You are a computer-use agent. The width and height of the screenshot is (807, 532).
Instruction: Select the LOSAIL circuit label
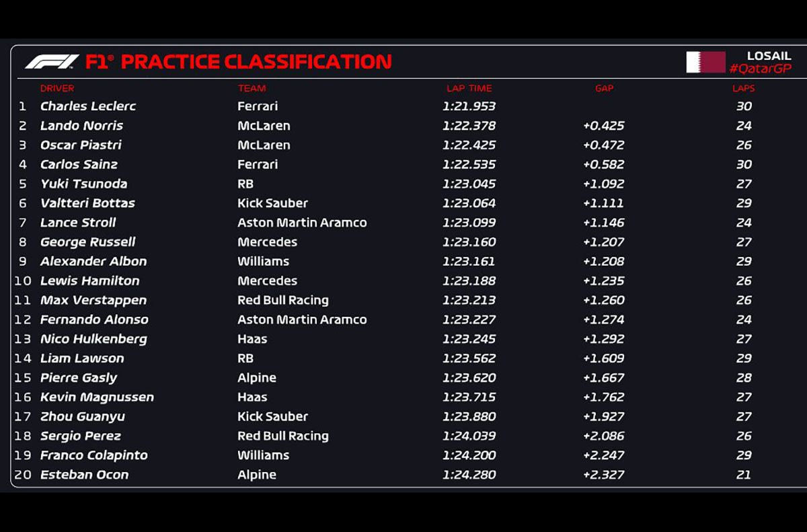click(769, 56)
